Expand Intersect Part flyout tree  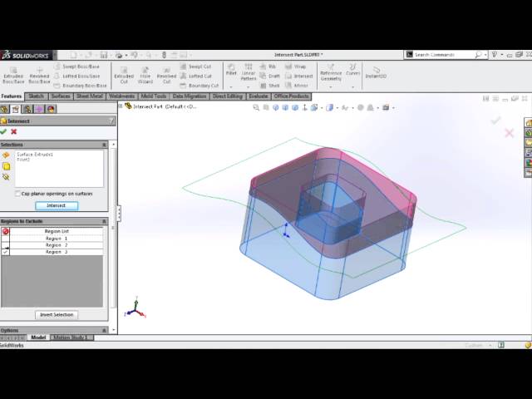[x=121, y=106]
